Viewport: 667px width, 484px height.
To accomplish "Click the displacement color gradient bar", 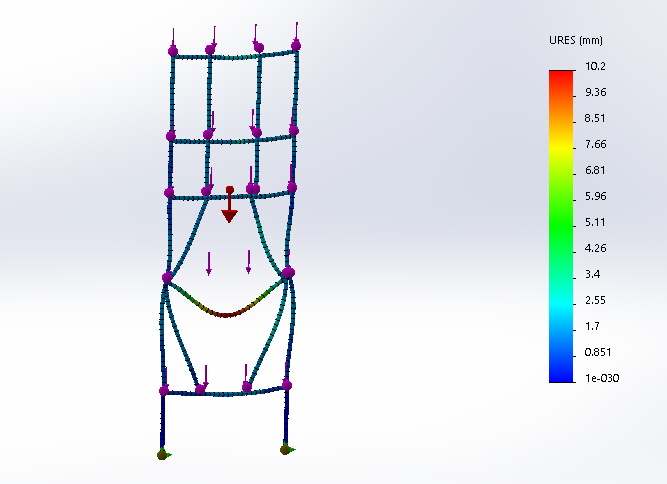I will [561, 226].
